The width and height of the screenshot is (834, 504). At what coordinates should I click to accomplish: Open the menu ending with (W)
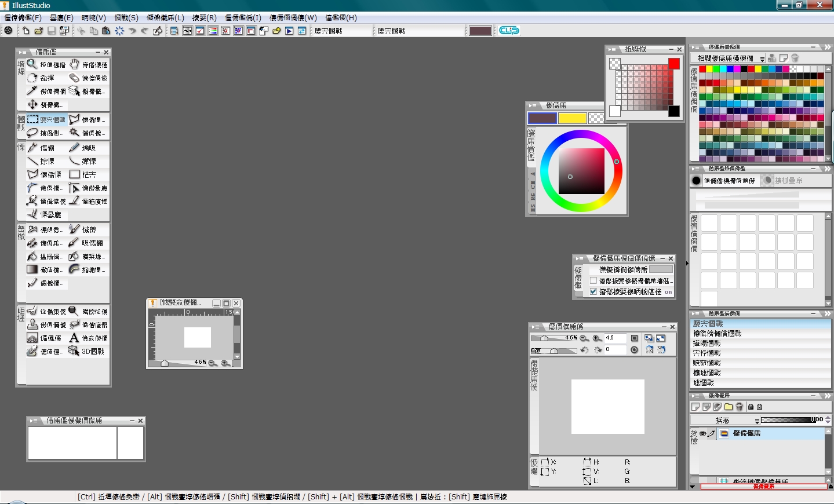(293, 18)
